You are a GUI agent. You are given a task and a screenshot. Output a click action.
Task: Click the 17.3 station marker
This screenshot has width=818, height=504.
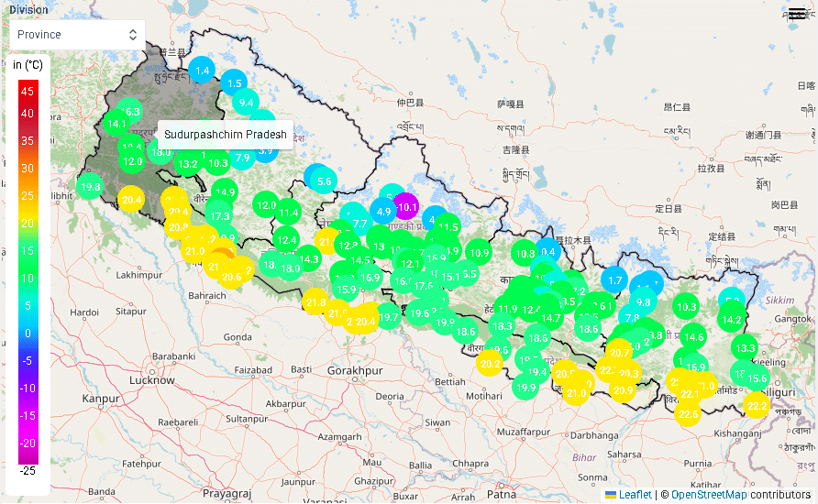219,215
